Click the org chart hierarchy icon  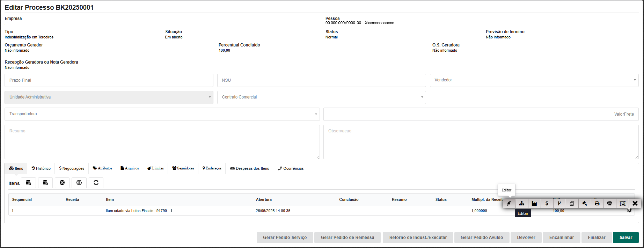(x=521, y=203)
